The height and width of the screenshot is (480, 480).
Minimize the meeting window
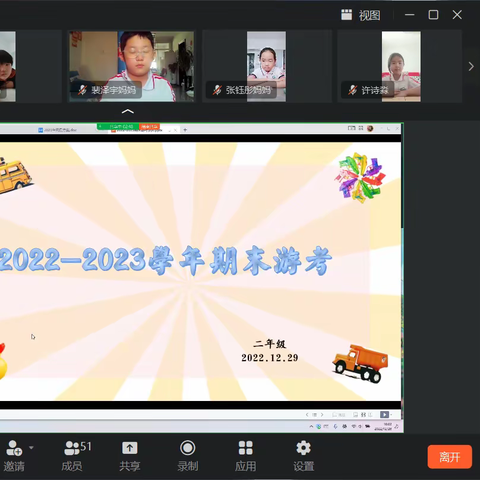[410, 15]
